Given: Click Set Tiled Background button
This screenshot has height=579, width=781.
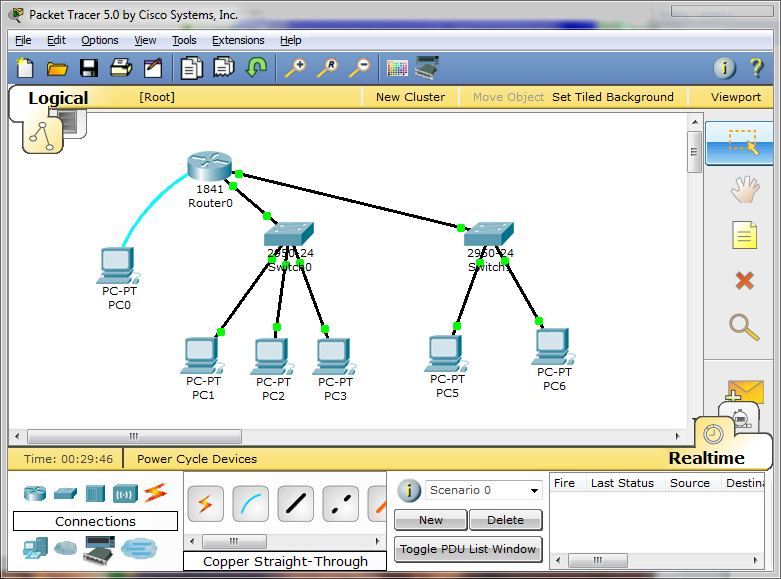Looking at the screenshot, I should click(613, 97).
